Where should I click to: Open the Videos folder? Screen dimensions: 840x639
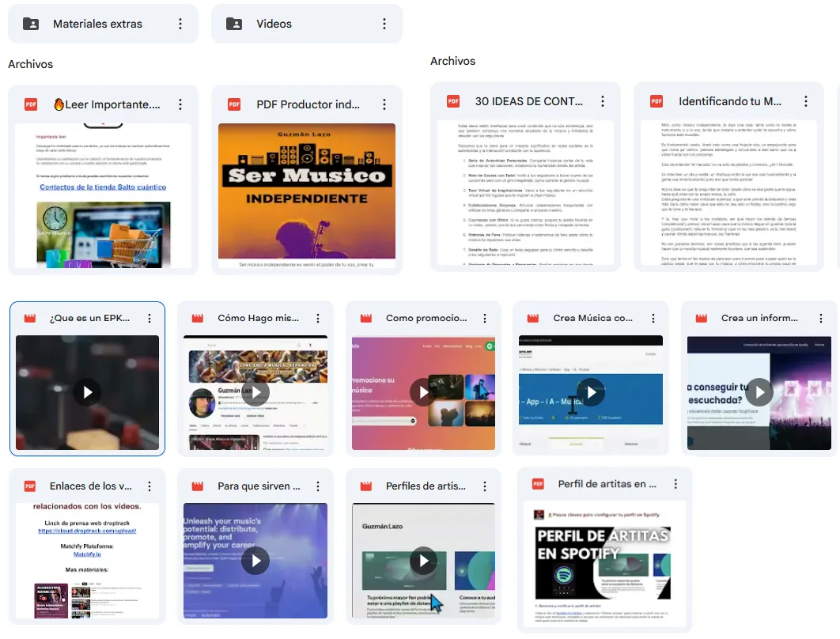pos(274,24)
